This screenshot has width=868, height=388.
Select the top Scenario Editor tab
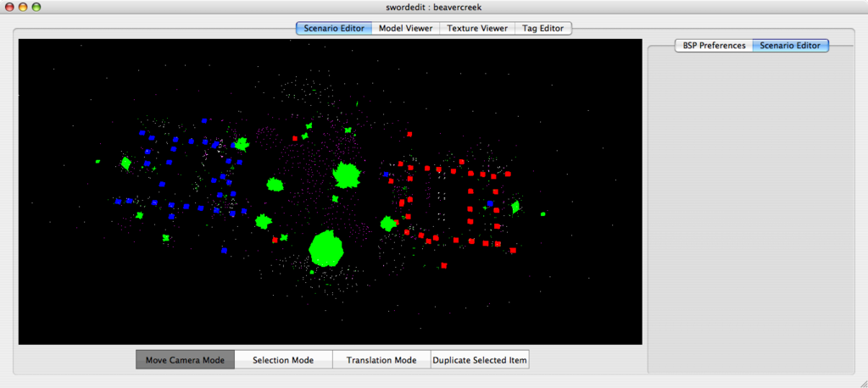pyautogui.click(x=334, y=28)
